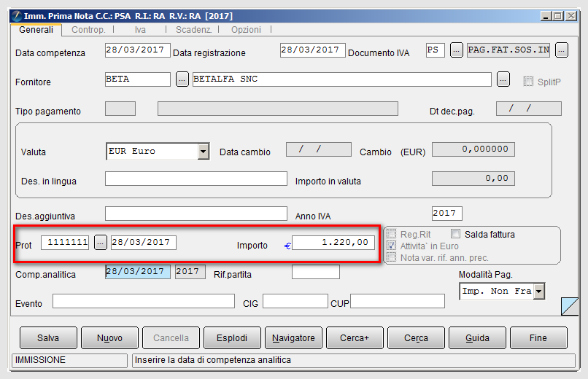Screen dimensions: 588x379
Task: Toggle Nota var. rif. ann. prec. checkbox
Action: click(x=391, y=257)
